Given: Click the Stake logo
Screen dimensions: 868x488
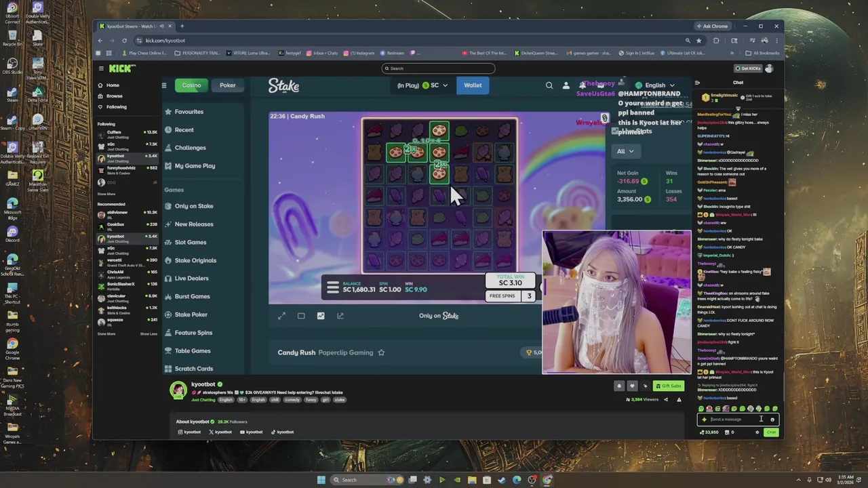Looking at the screenshot, I should pyautogui.click(x=283, y=85).
